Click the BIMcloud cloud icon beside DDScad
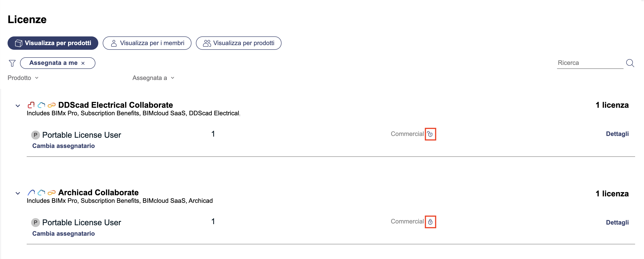Viewport: 644px width, 259px height. (41, 105)
